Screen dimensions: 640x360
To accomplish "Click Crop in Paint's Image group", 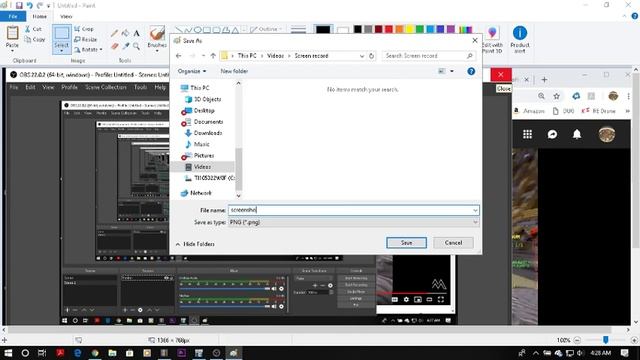I will 84,29.
